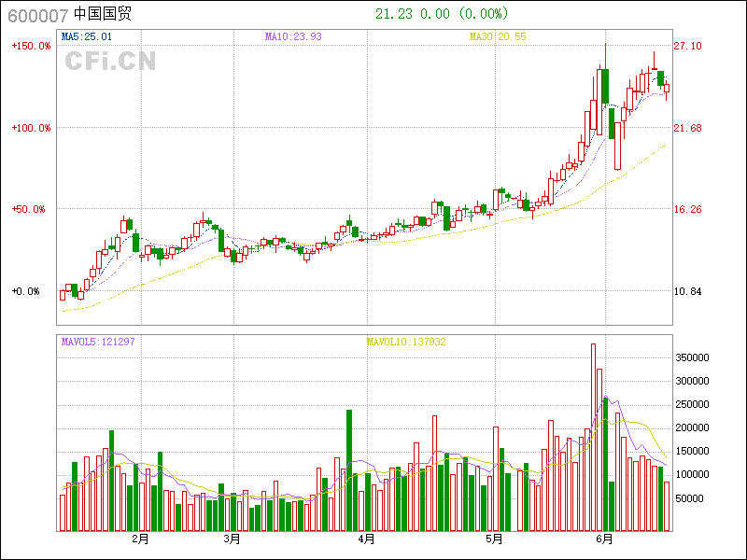Viewport: 747px width, 560px height.
Task: Click the 2月 date axis marker
Action: click(x=141, y=539)
